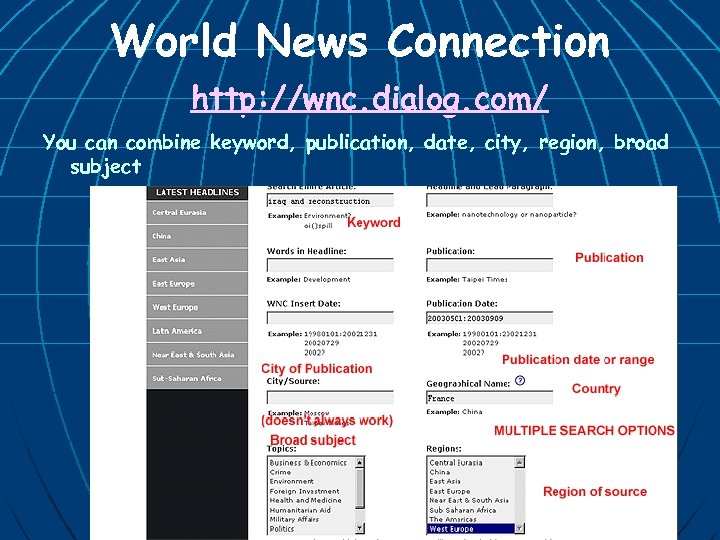
Task: Click the Geographical Name field with France
Action: [x=489, y=398]
